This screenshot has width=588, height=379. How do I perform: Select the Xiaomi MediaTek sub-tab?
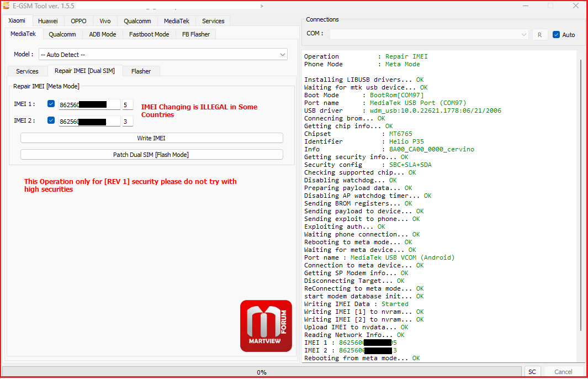pyautogui.click(x=23, y=34)
